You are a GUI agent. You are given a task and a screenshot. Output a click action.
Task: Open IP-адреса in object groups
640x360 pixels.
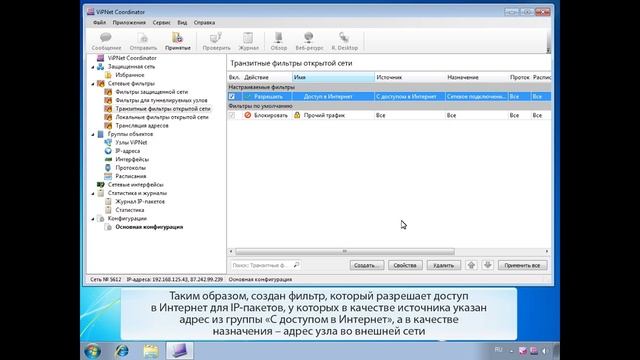click(127, 151)
